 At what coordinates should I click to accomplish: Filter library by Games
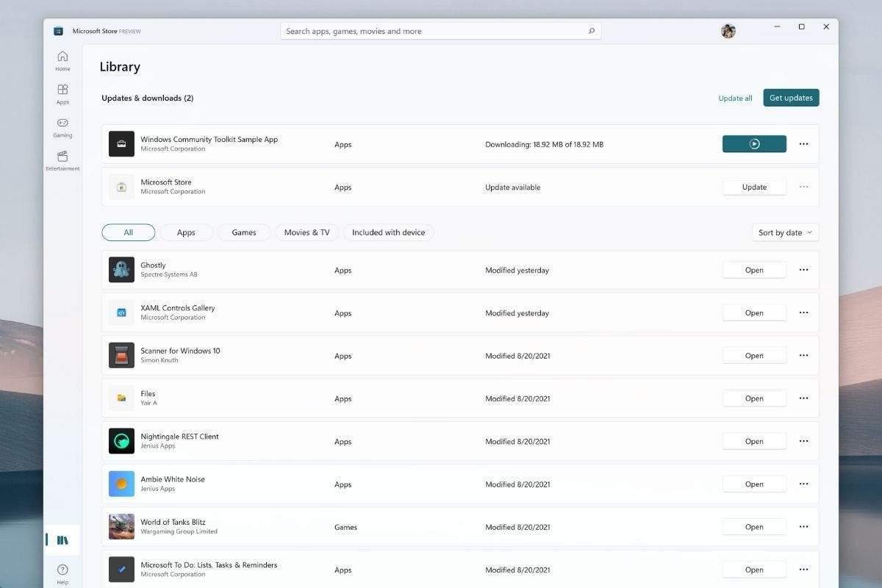point(243,232)
